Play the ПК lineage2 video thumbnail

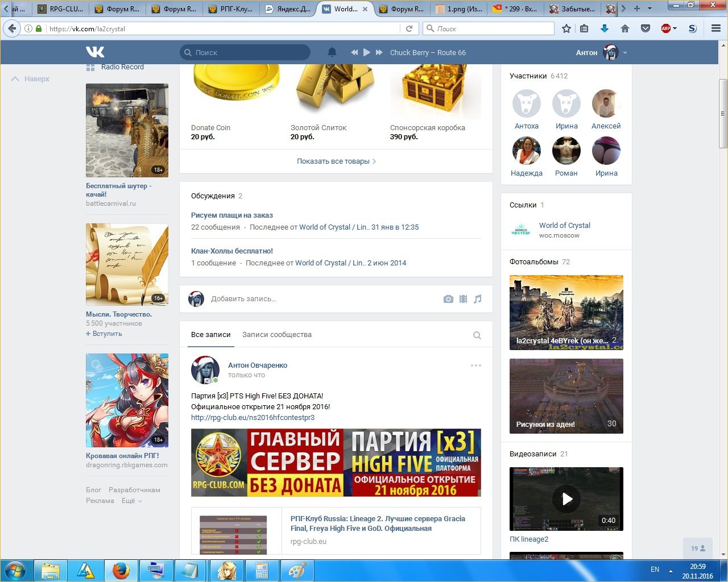(566, 499)
